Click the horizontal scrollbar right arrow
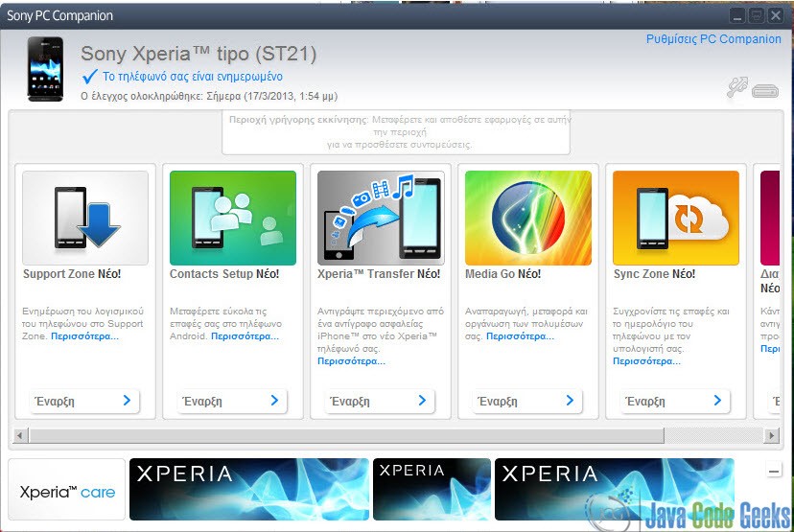Viewport: 794px width, 532px height. click(771, 435)
